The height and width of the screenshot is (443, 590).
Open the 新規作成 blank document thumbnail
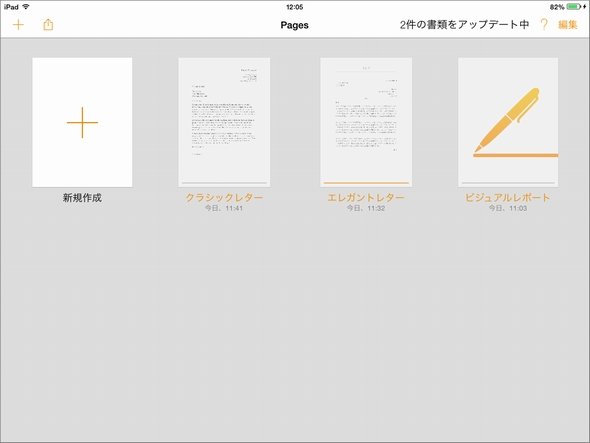click(82, 122)
